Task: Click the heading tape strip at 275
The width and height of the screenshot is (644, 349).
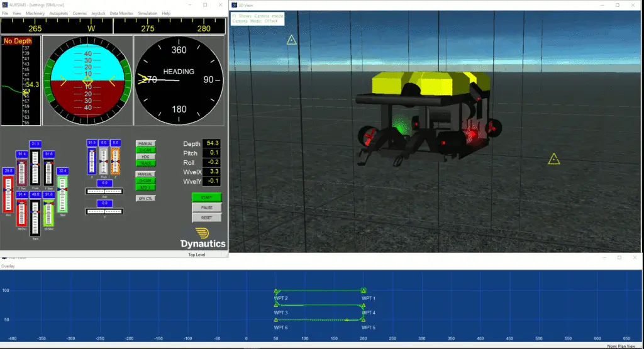Action: (x=147, y=28)
